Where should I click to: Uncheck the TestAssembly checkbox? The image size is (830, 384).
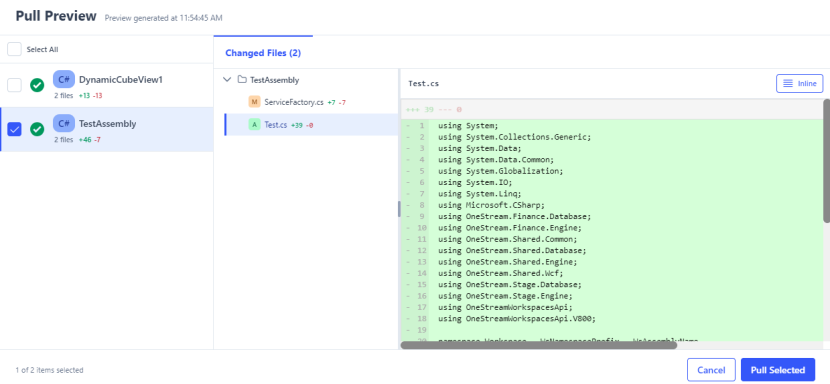(x=14, y=129)
